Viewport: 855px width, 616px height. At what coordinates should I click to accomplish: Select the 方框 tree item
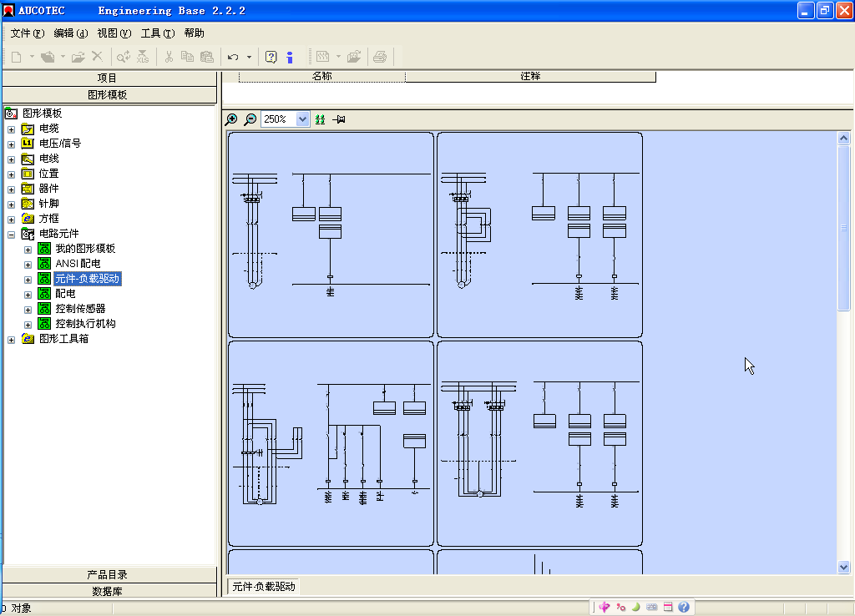[48, 219]
